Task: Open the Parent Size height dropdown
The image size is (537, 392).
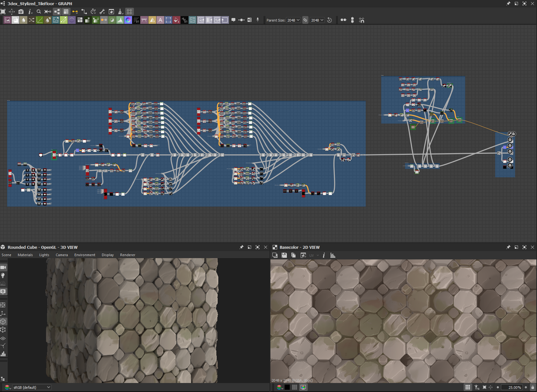Action: coord(317,20)
